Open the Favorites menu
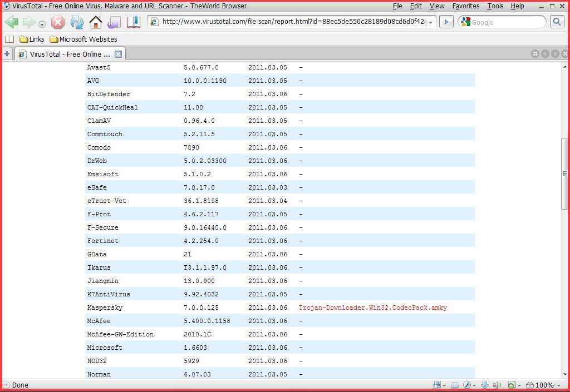570x392 pixels. [466, 6]
